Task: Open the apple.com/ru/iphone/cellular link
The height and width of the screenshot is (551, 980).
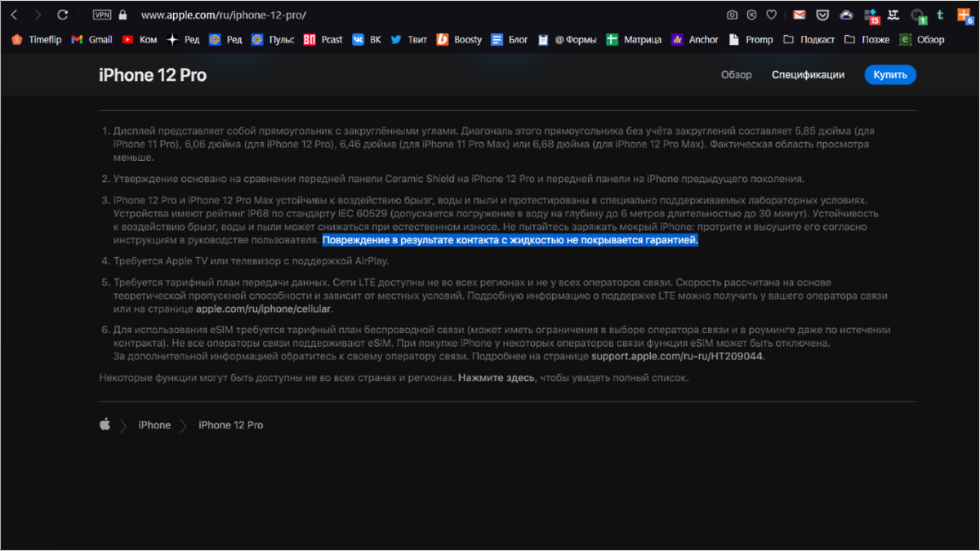Action: pos(264,309)
